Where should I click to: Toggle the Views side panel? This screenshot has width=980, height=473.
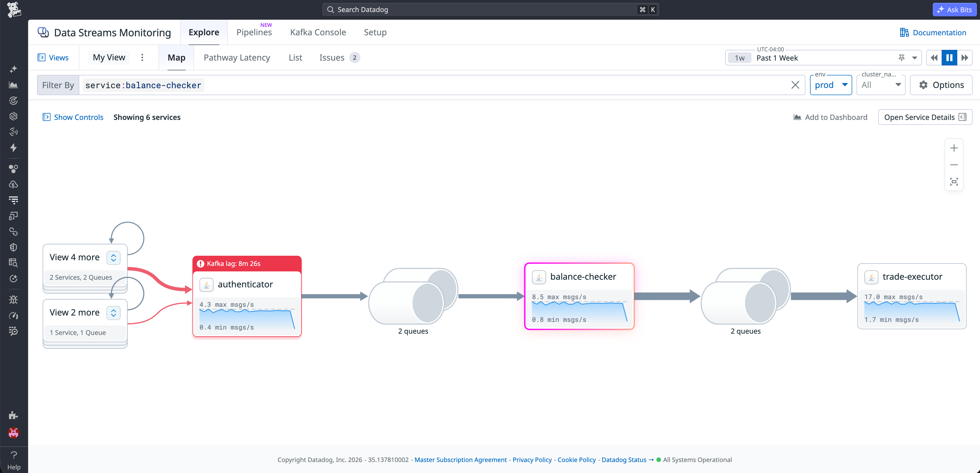[53, 58]
